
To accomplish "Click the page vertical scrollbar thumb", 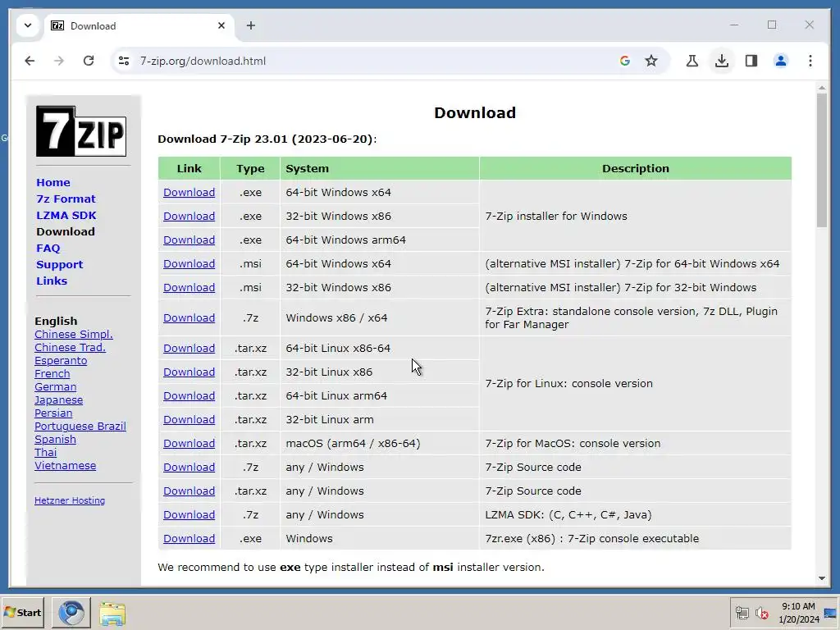I will tap(822, 160).
